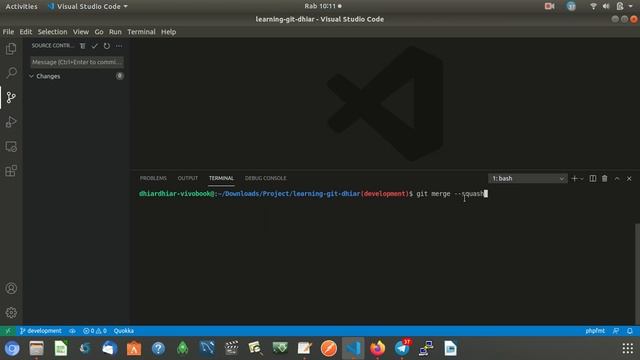Close the terminal panel
Image resolution: width=640 pixels, height=360 pixels.
point(629,179)
